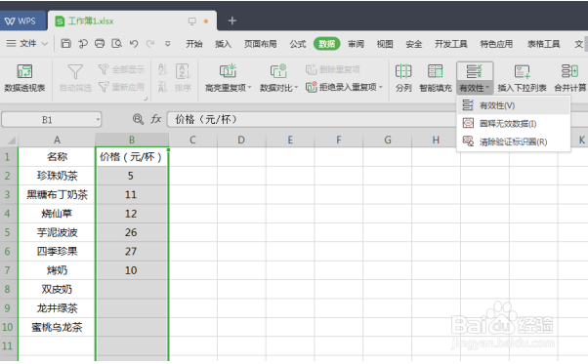
Task: Select column B header
Action: coord(132,141)
